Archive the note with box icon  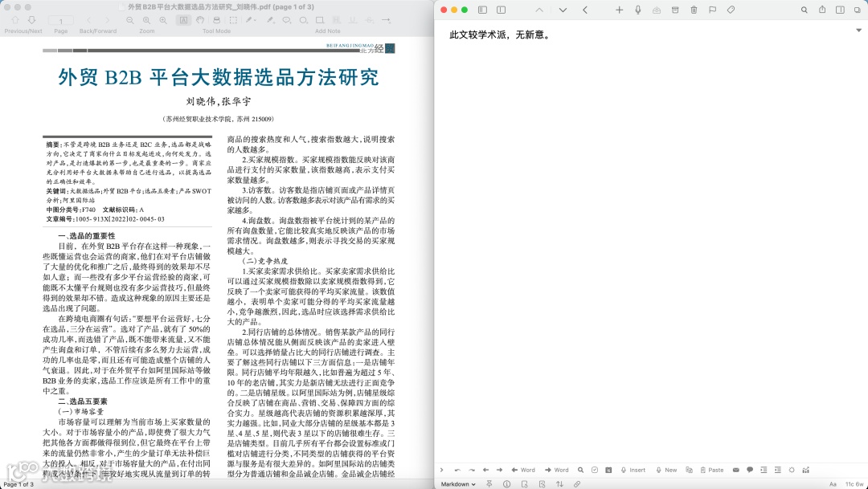tap(675, 10)
